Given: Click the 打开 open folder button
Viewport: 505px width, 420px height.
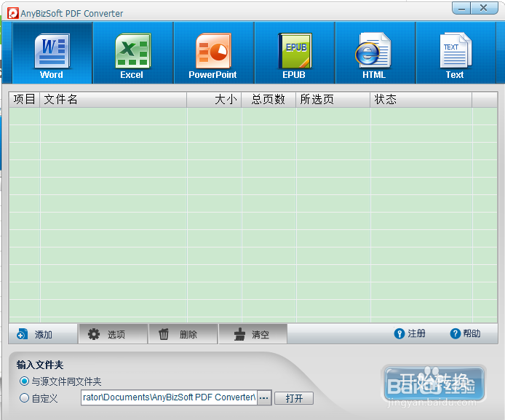Looking at the screenshot, I should [x=294, y=398].
